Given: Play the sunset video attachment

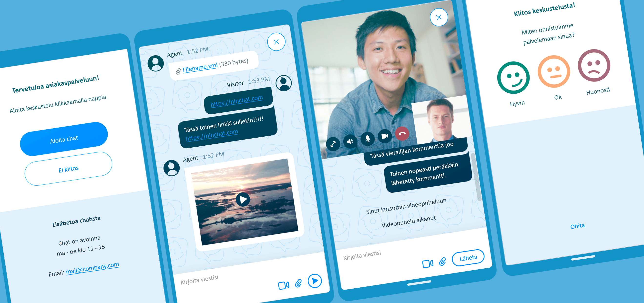Looking at the screenshot, I should coord(243,200).
